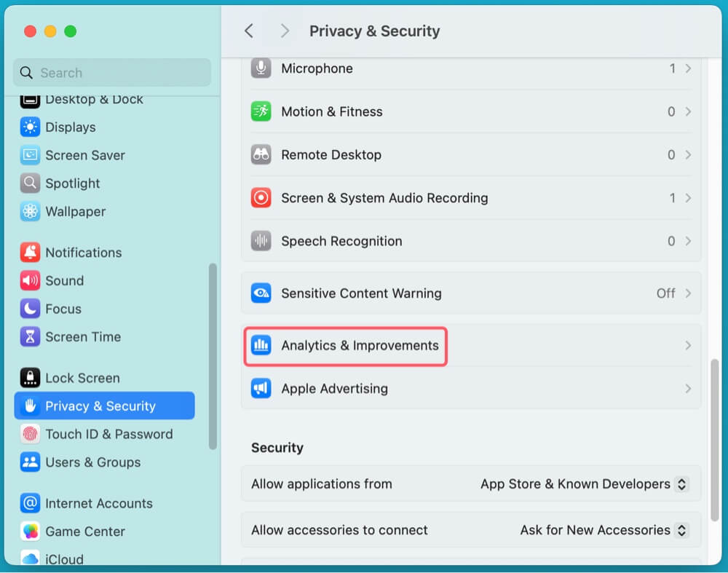Open the Analytics & Improvements row

point(360,345)
